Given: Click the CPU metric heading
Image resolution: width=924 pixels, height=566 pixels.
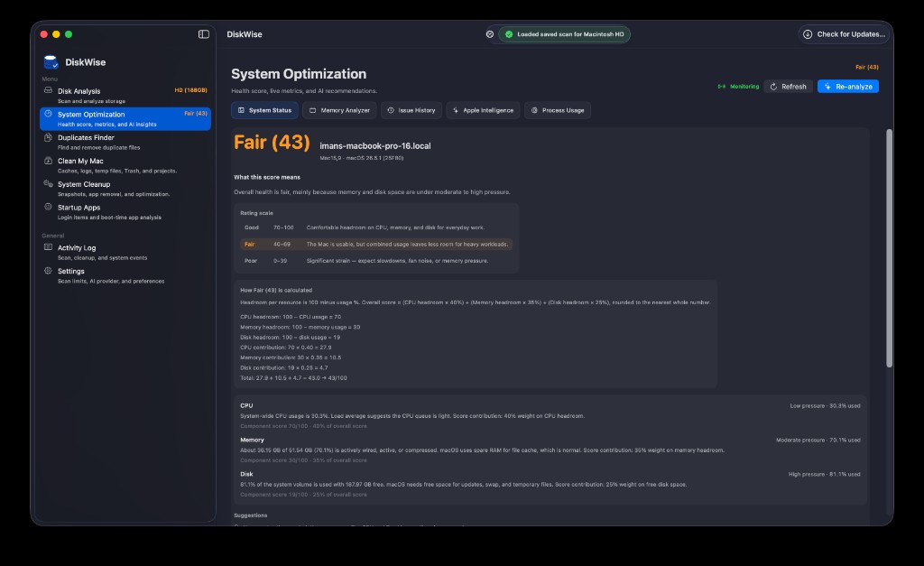Looking at the screenshot, I should coord(246,405).
